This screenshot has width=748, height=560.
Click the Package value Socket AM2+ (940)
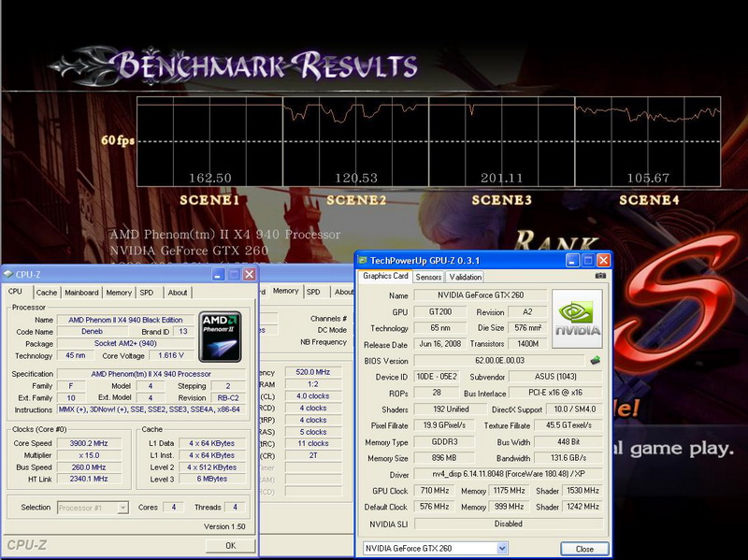pyautogui.click(x=125, y=343)
